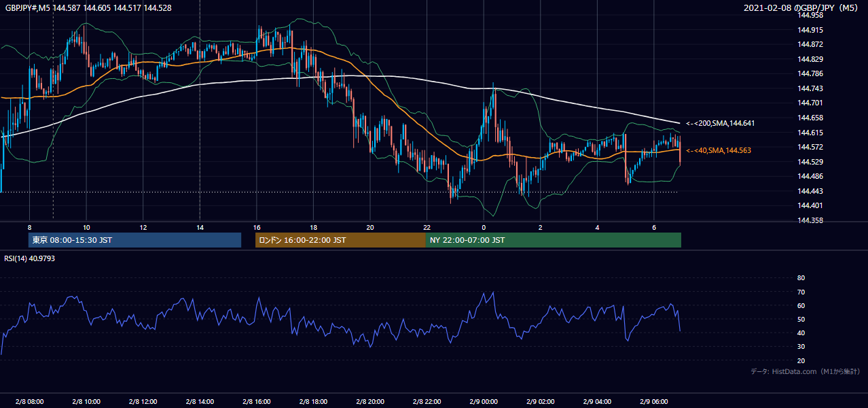
Task: Click the RSI 20 level label
Action: (x=801, y=360)
